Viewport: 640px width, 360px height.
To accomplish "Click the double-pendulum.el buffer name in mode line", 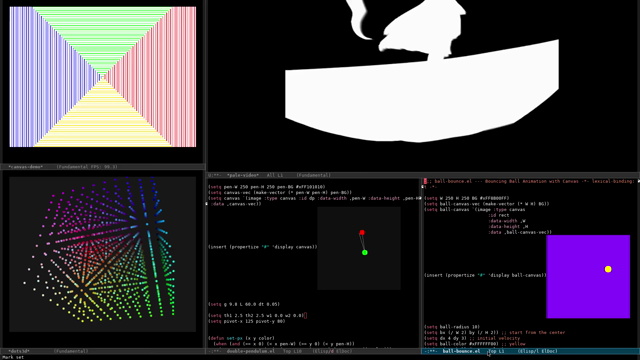I will pos(251,351).
